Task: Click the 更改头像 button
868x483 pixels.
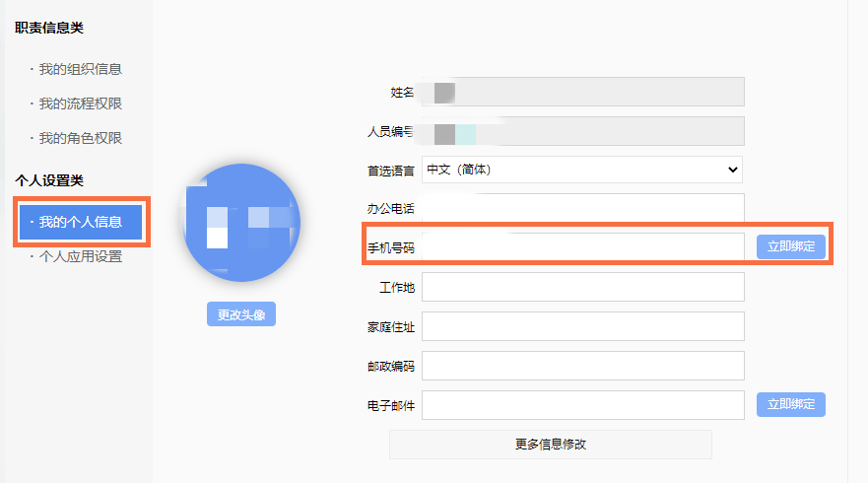Action: (241, 314)
